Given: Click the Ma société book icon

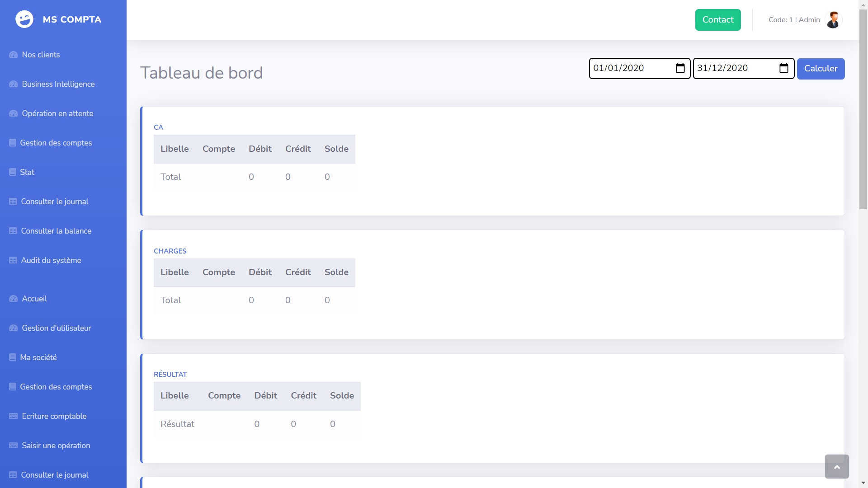Looking at the screenshot, I should coord(13,357).
